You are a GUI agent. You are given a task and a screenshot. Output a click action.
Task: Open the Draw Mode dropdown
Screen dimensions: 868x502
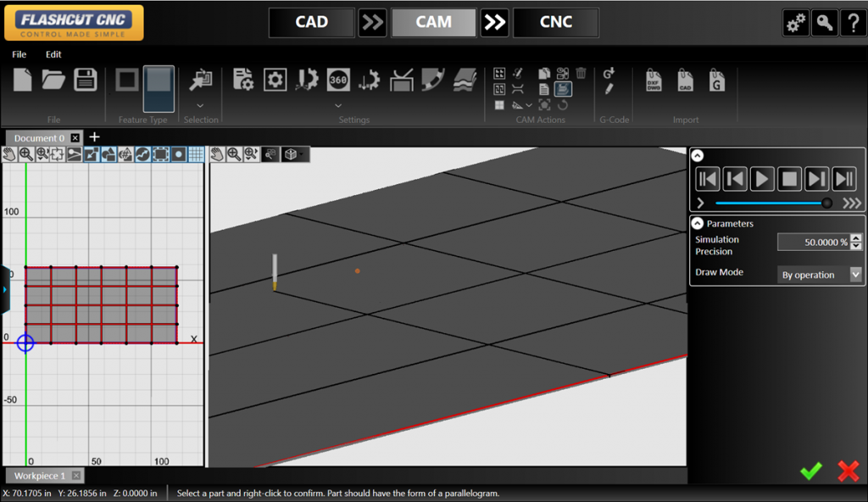(x=855, y=275)
